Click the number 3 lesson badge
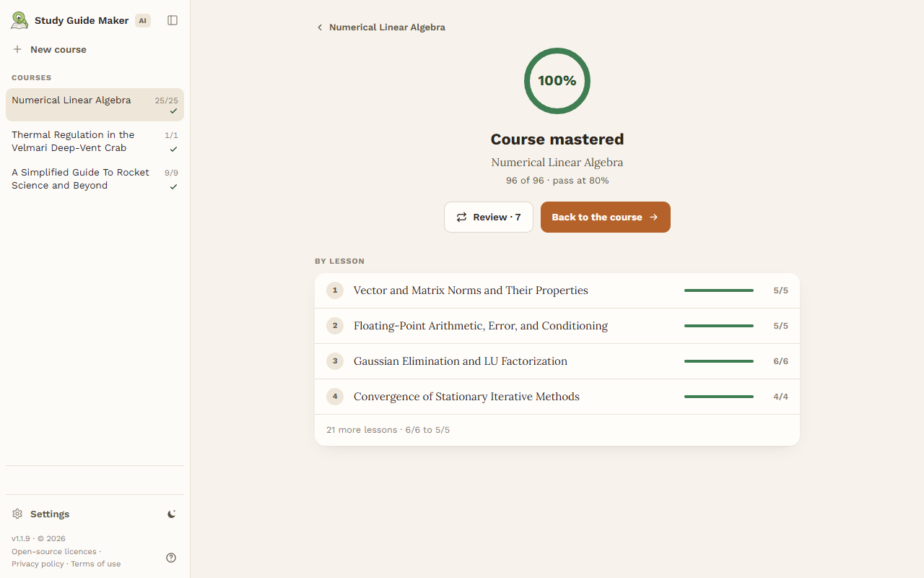Viewport: 924px width, 578px height. tap(335, 361)
